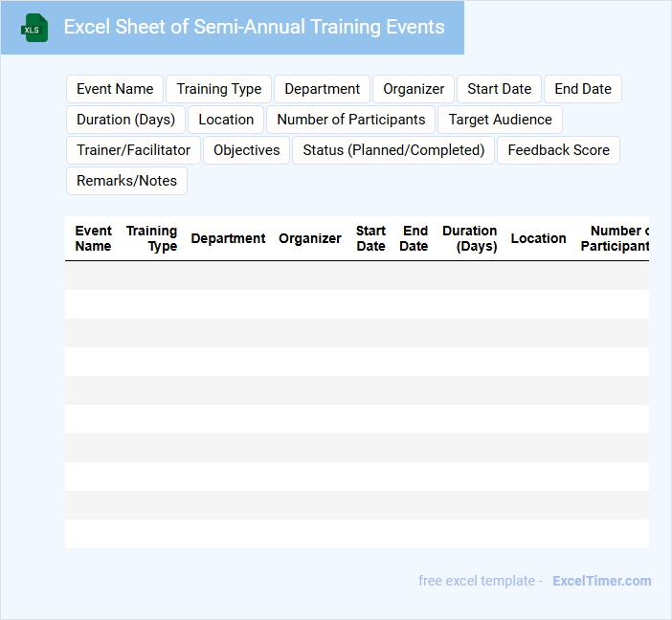Viewport: 672px width, 620px height.
Task: Select the Feedback Score tag
Action: (558, 150)
